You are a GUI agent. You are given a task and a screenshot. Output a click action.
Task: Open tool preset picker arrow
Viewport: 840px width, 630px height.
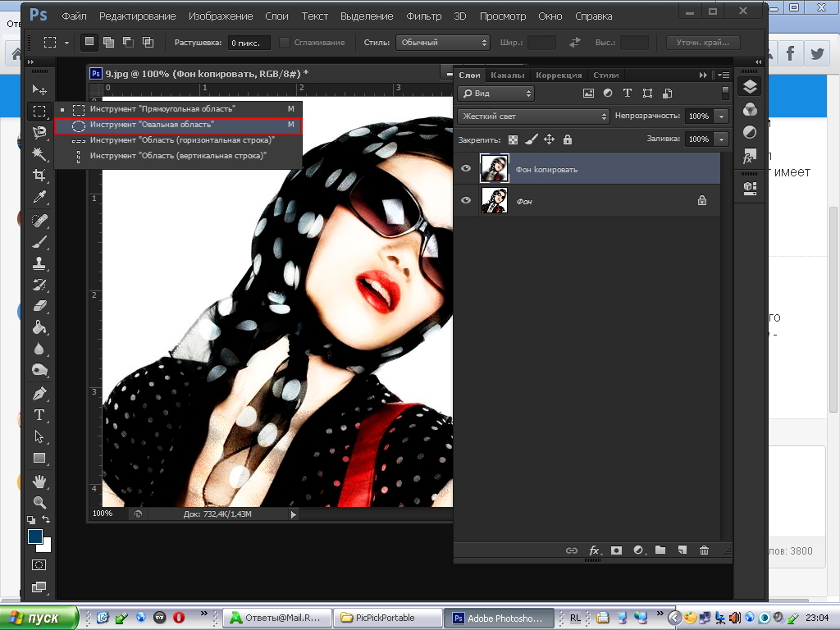[66, 43]
